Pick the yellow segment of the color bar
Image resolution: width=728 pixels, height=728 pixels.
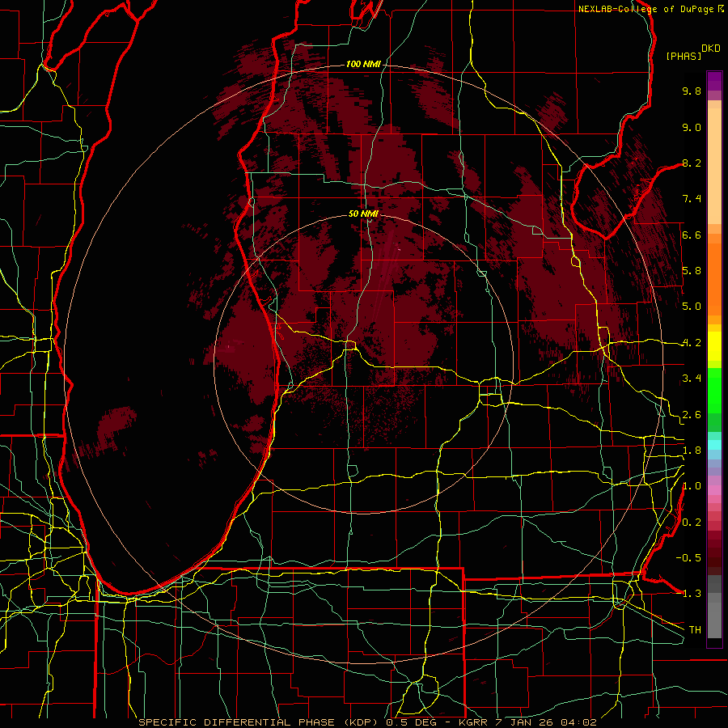coord(714,346)
